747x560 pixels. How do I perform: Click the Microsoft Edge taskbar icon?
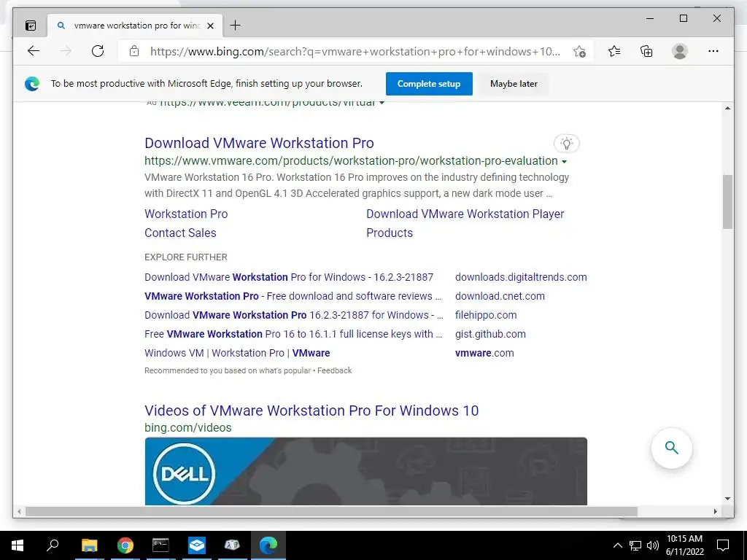coord(268,545)
